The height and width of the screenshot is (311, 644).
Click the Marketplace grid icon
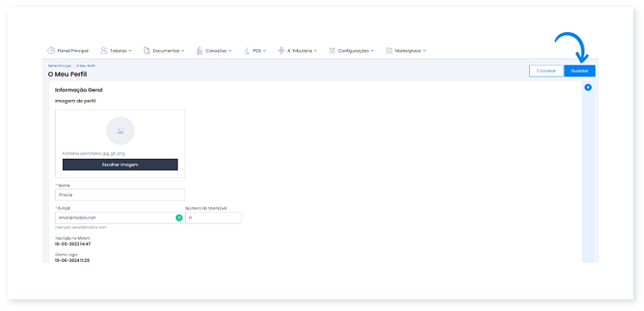[x=389, y=51]
